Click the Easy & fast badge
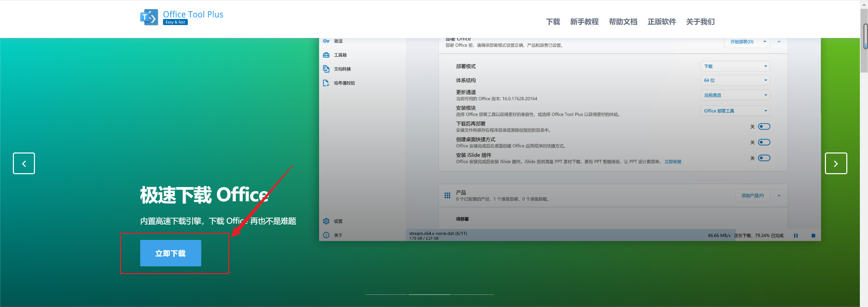868x307 pixels. tap(175, 22)
